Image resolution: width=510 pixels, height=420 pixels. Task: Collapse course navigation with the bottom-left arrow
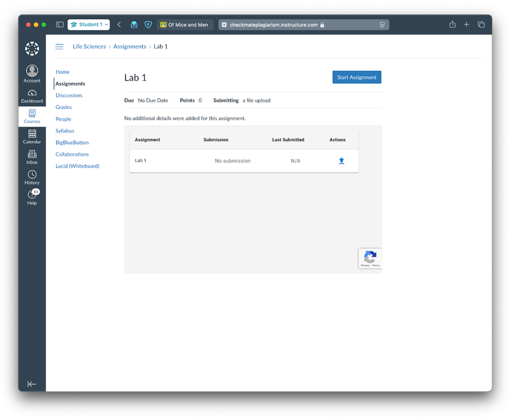click(x=32, y=384)
